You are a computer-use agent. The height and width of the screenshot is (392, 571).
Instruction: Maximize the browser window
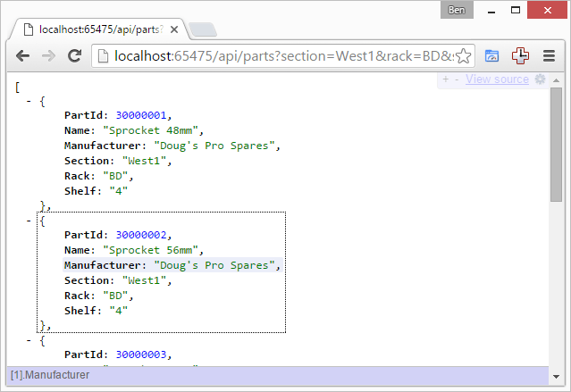coord(516,10)
